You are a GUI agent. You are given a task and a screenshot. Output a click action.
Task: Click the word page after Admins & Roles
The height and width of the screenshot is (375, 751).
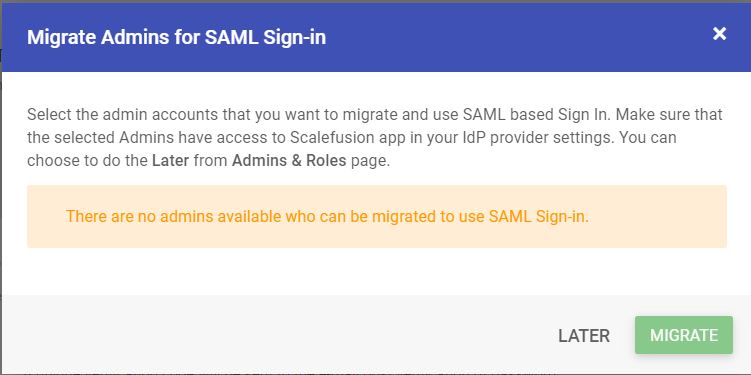point(370,161)
